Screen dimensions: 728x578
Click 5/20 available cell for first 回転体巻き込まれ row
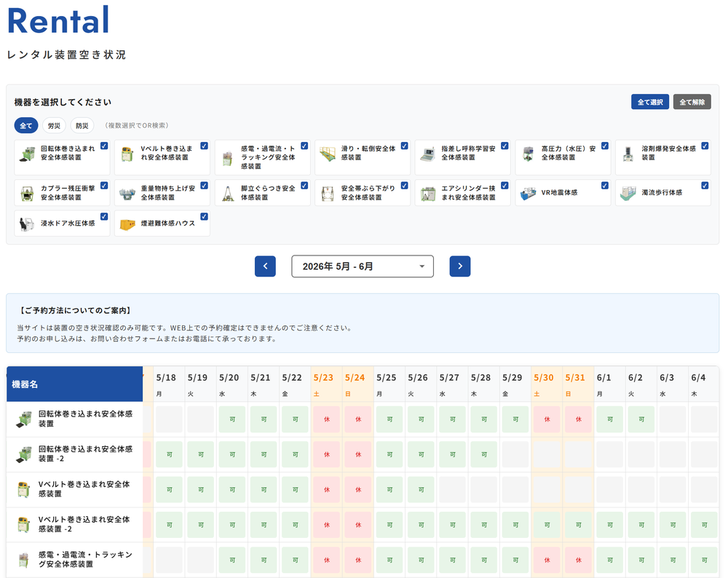tap(233, 419)
